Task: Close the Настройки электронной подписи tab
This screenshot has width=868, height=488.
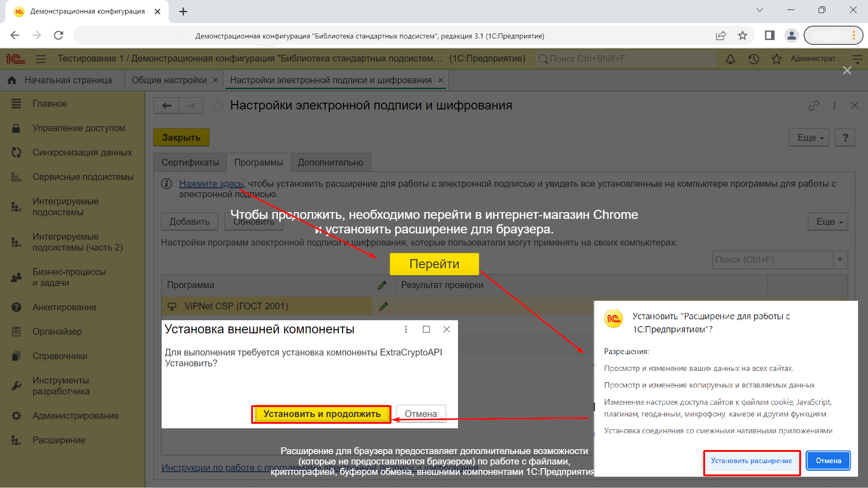Action: 441,80
